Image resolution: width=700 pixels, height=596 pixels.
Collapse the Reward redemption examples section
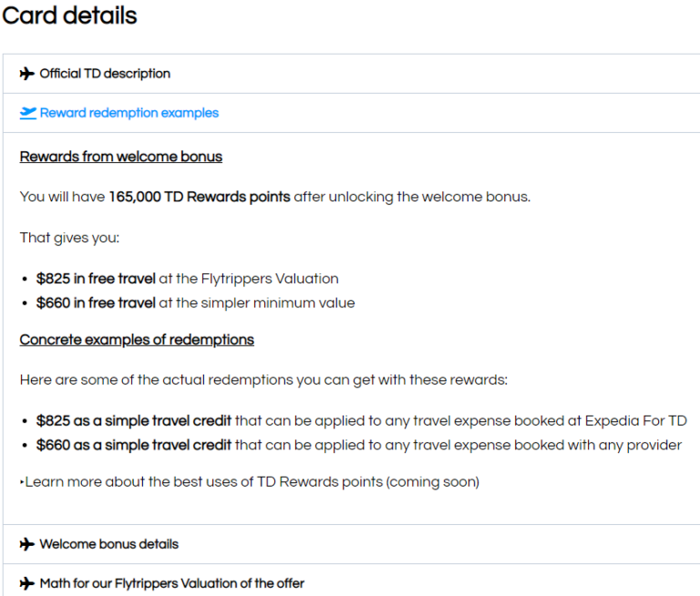(129, 113)
